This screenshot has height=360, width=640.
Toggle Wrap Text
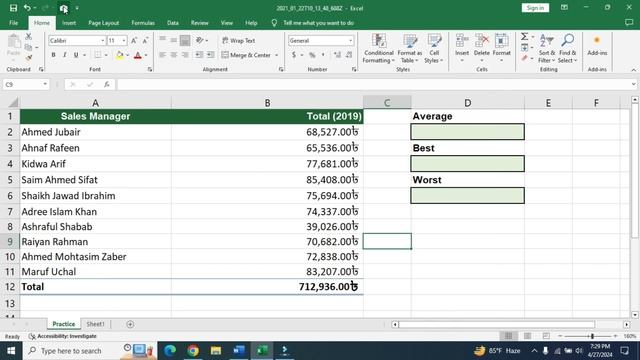[x=239, y=40]
